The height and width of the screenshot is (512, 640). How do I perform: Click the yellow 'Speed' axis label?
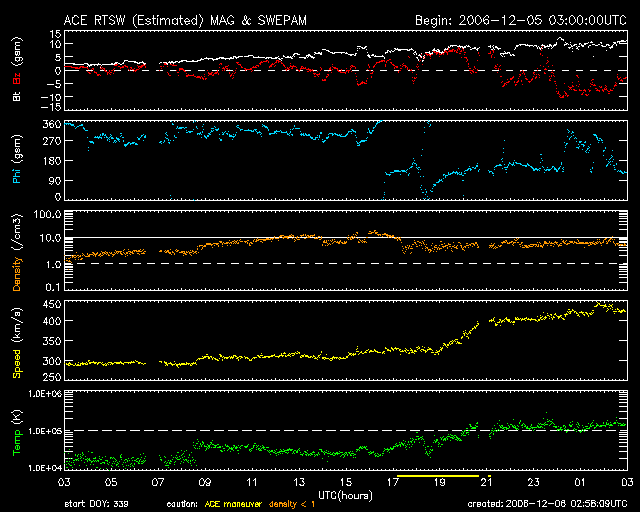click(x=17, y=364)
